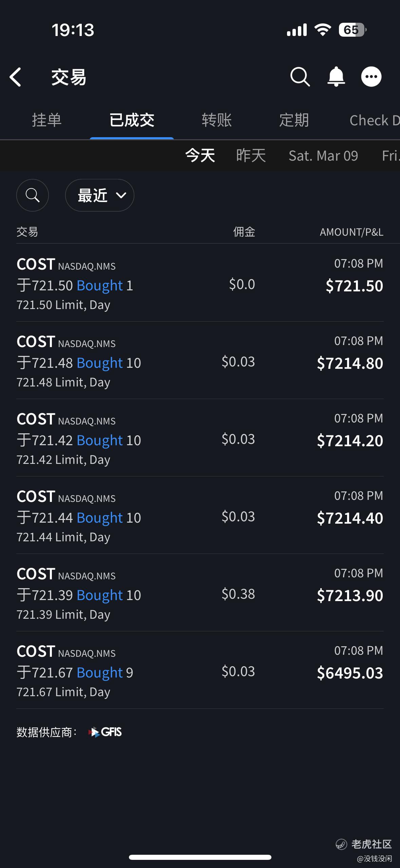This screenshot has width=400, height=868.
Task: Switch to the 挂单 tab
Action: tap(47, 120)
